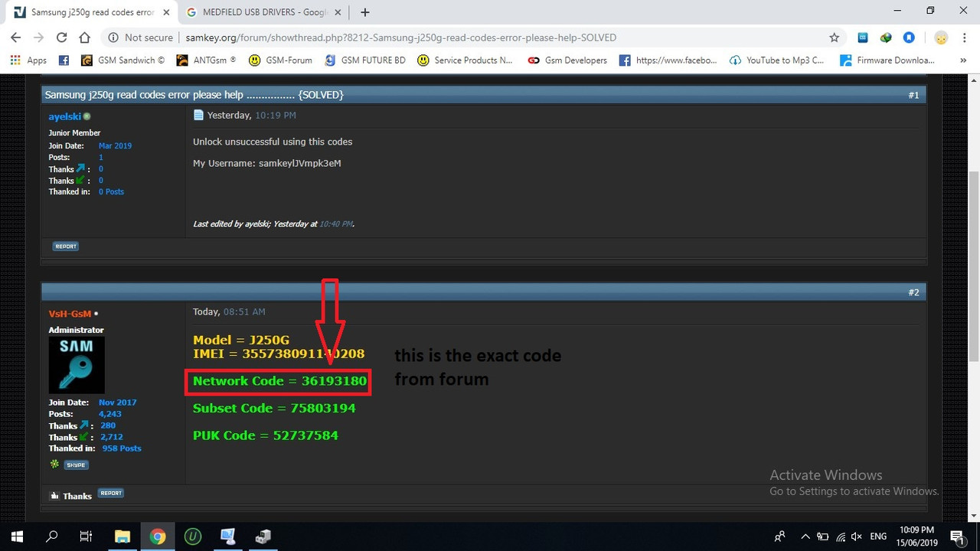Viewport: 980px width, 551px height.
Task: Open the GSM-Forum bookmark
Action: coord(280,60)
